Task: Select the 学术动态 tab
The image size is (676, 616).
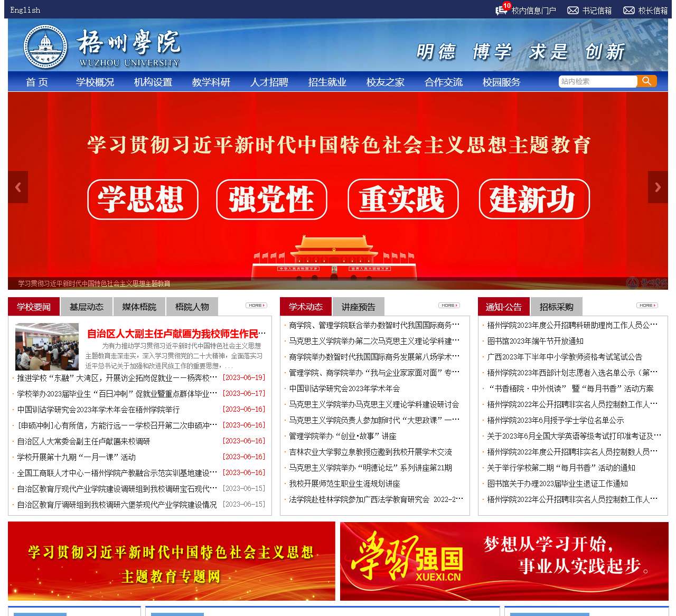Action: coord(306,307)
